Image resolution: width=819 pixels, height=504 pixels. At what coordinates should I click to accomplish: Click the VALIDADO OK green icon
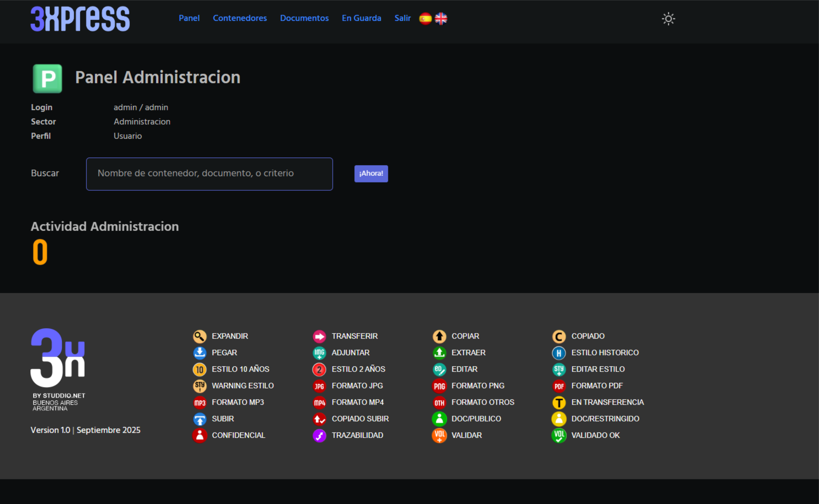pos(559,435)
